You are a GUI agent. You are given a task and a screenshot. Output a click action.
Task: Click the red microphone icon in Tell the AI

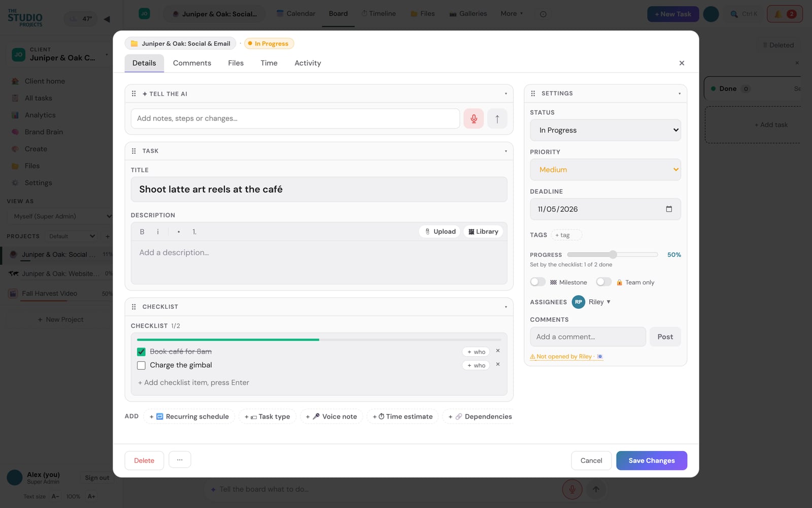[473, 118]
